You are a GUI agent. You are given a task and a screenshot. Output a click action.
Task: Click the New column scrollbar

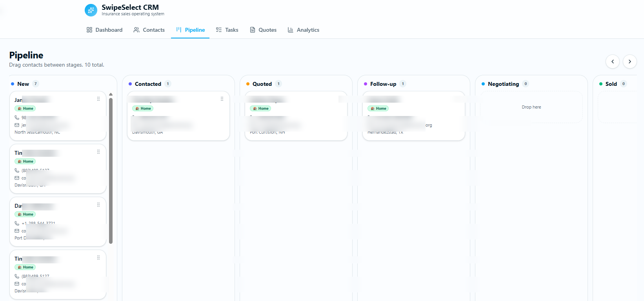click(x=111, y=170)
